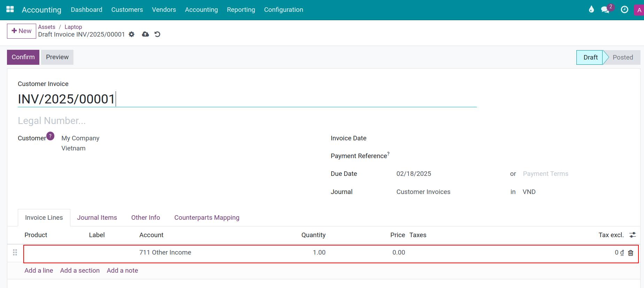Image resolution: width=644 pixels, height=288 pixels.
Task: Click the New button
Action: (x=22, y=31)
